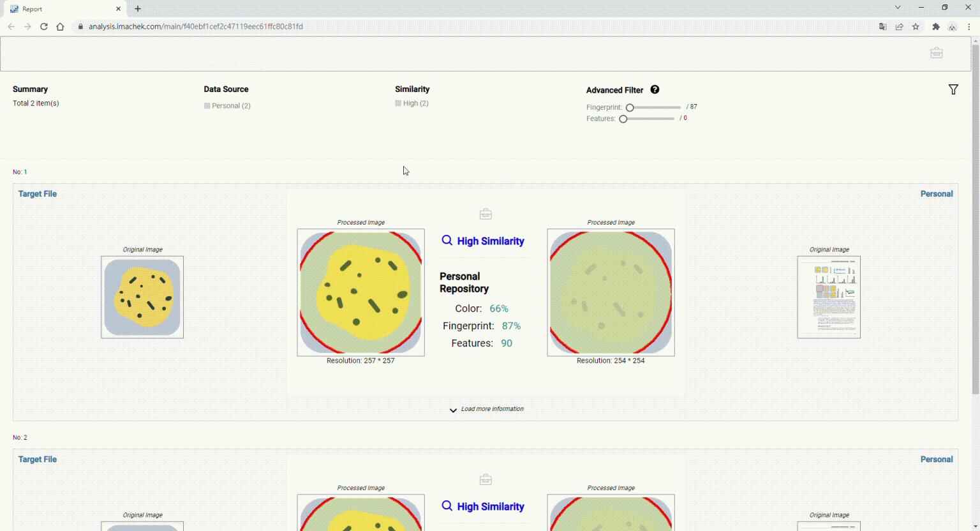980x531 pixels.
Task: Click Personal label in No. 2
Action: (937, 460)
